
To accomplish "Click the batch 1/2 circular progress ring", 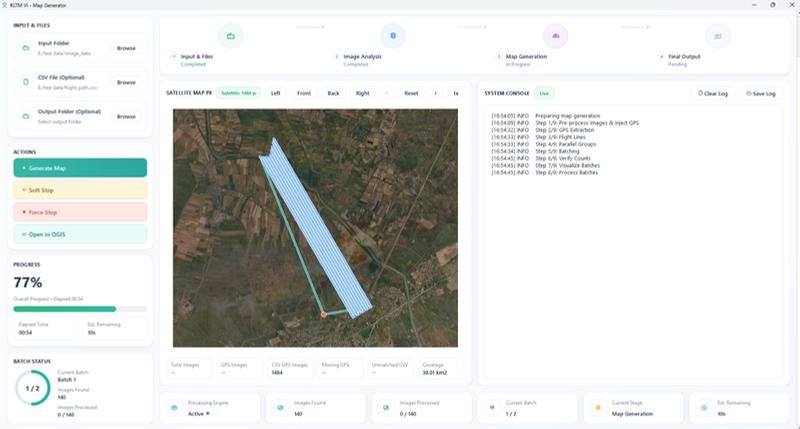I will pyautogui.click(x=33, y=388).
